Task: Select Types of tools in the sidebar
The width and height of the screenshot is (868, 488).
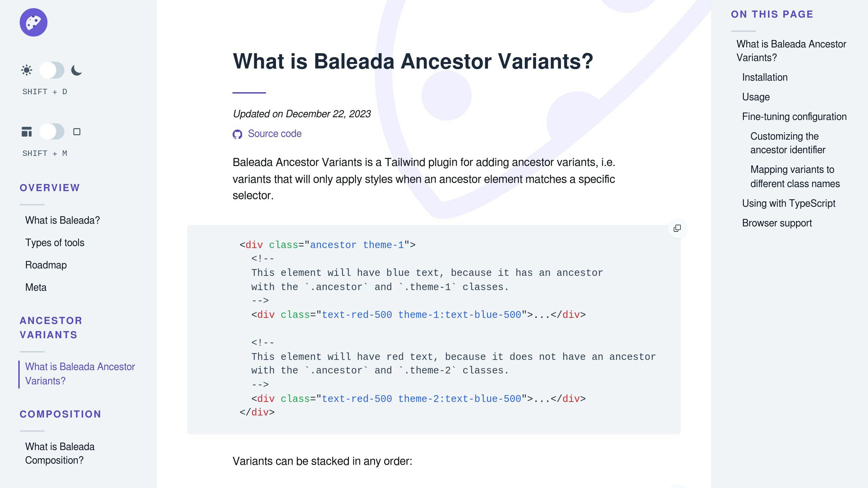Action: click(55, 243)
